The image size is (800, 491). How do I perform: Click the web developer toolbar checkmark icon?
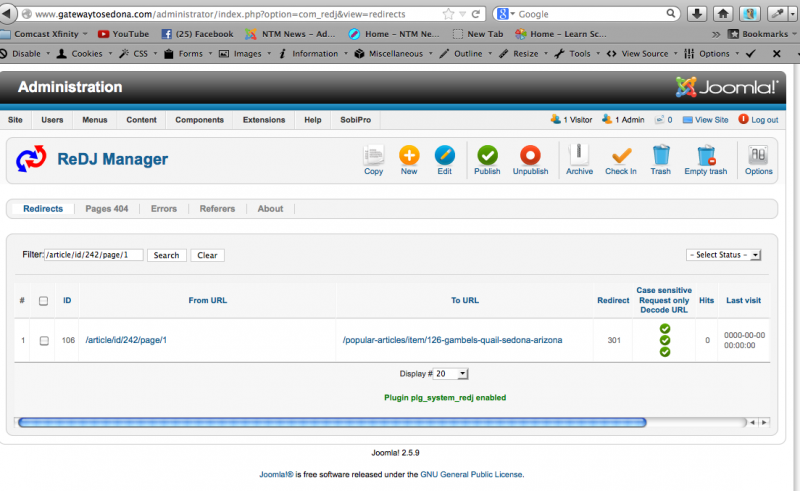click(x=751, y=54)
